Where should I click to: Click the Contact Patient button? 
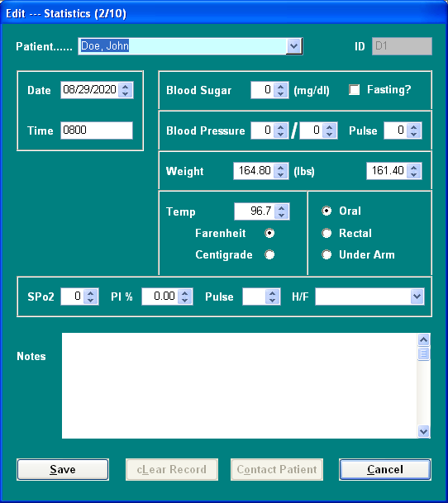(277, 470)
